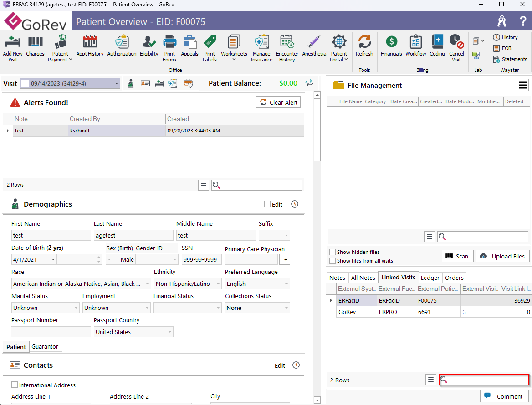This screenshot has height=405, width=532.
Task: Expand the test alert row
Action: click(7, 131)
